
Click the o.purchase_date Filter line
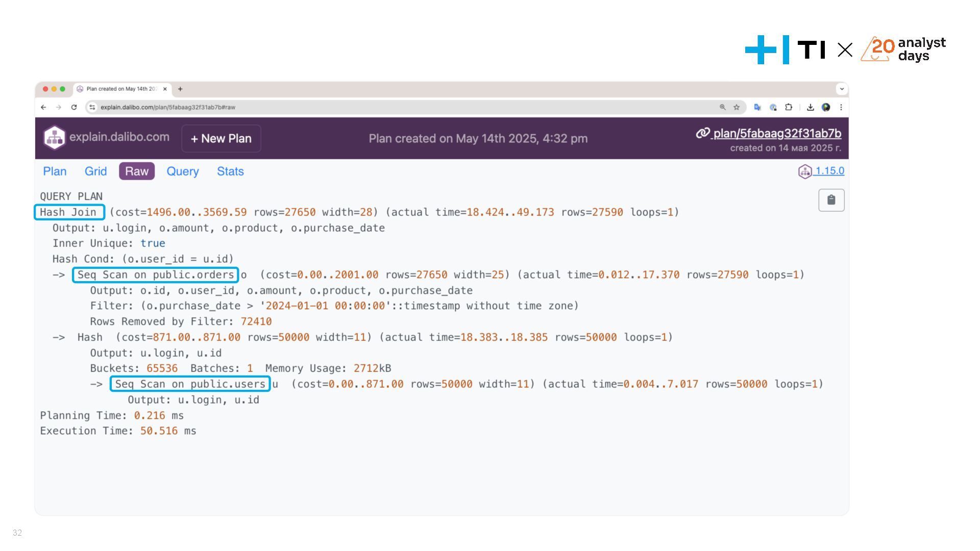tap(334, 306)
